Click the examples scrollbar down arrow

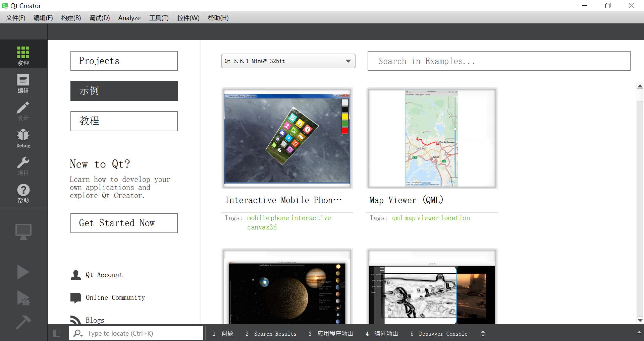tap(640, 320)
